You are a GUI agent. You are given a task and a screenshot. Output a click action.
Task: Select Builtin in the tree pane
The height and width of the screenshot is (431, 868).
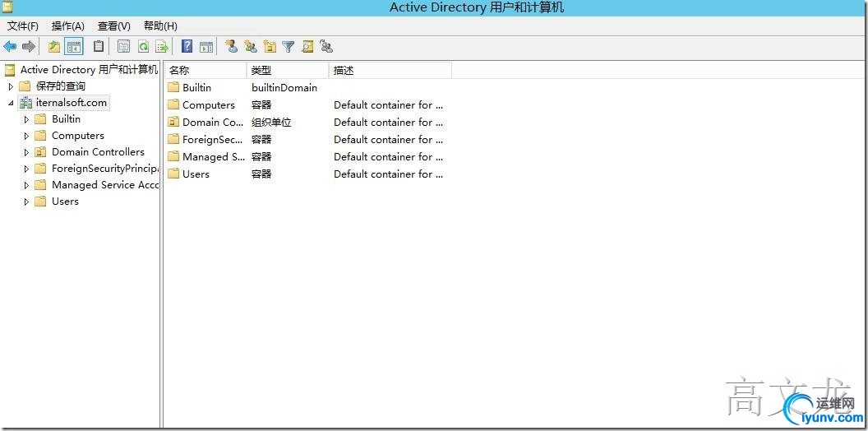click(66, 119)
